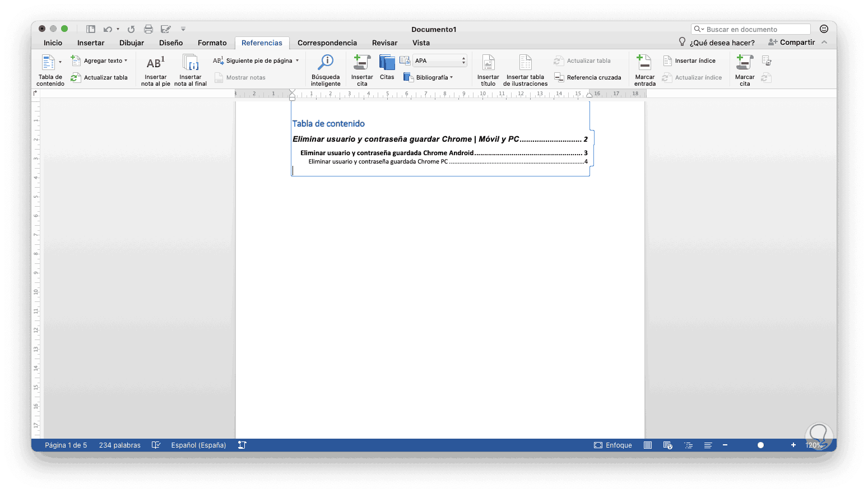This screenshot has width=868, height=493.
Task: Choose citation style from the APA selector
Action: [x=440, y=61]
